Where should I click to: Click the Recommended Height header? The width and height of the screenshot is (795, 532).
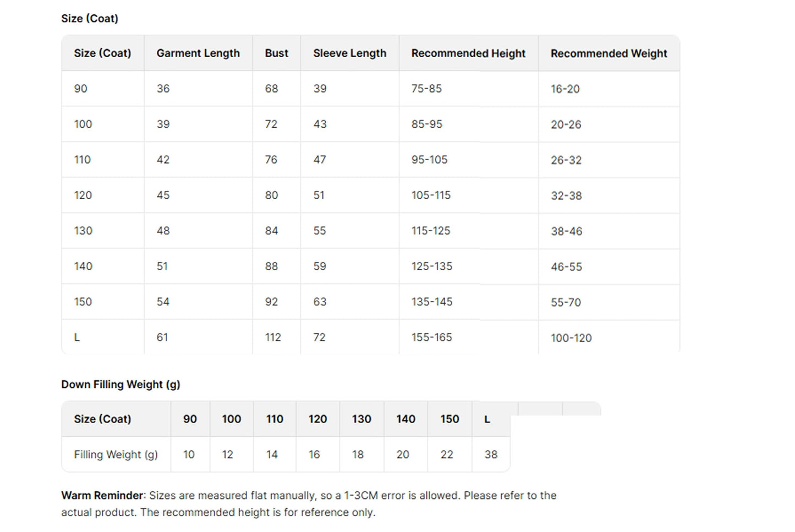coord(468,53)
